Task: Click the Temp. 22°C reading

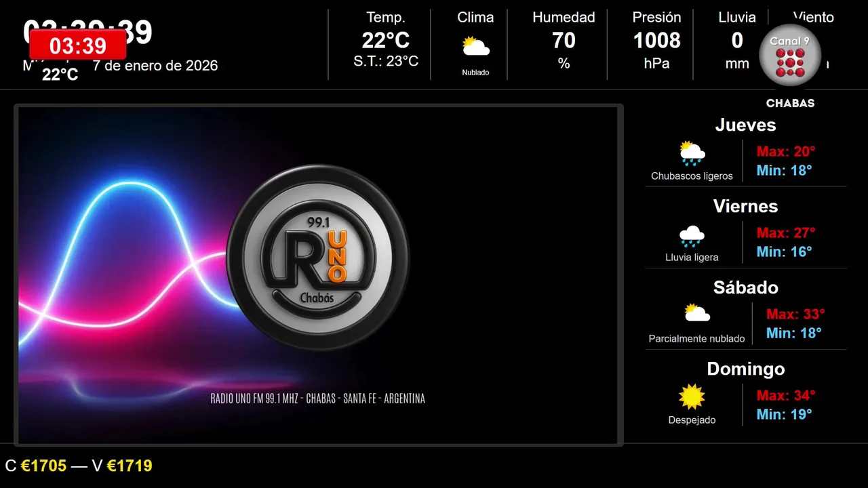Action: tap(386, 41)
